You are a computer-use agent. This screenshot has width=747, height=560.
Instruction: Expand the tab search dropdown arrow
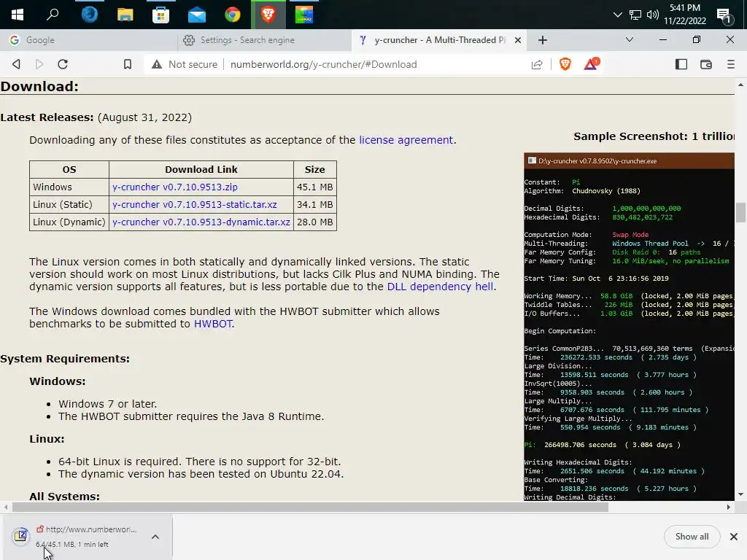pyautogui.click(x=630, y=39)
